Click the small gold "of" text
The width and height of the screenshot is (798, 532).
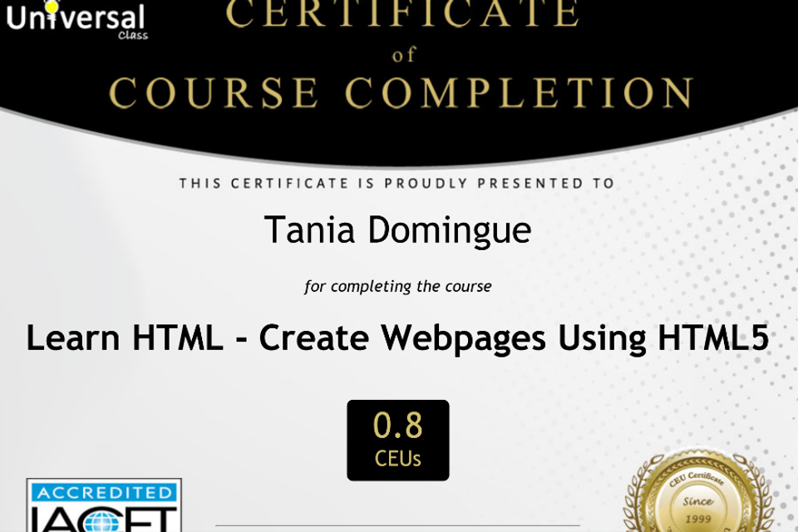coord(402,55)
